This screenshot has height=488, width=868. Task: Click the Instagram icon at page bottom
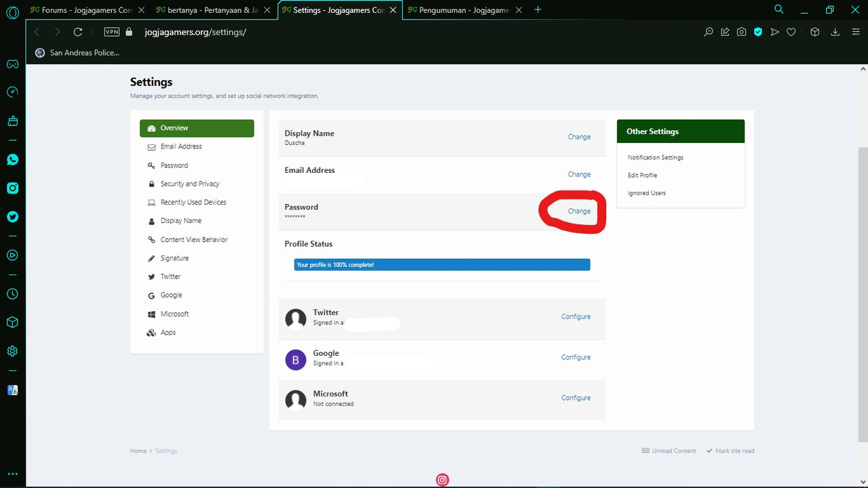[x=442, y=480]
